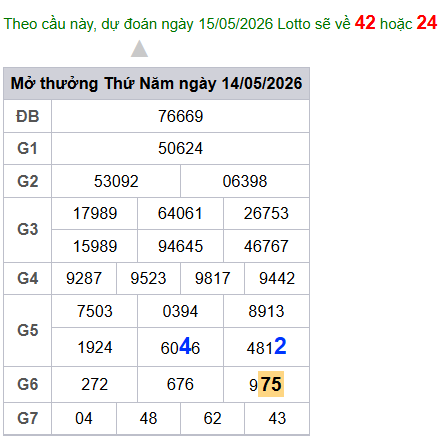The height and width of the screenshot is (441, 440).
Task: Select G2 number 53092
Action: [x=116, y=181]
